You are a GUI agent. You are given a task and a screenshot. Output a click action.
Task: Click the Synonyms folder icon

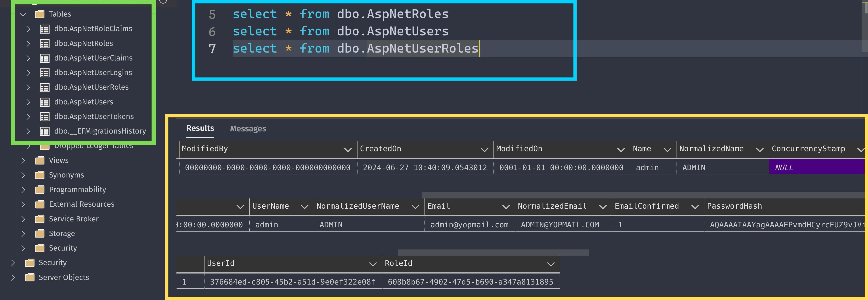(x=40, y=175)
